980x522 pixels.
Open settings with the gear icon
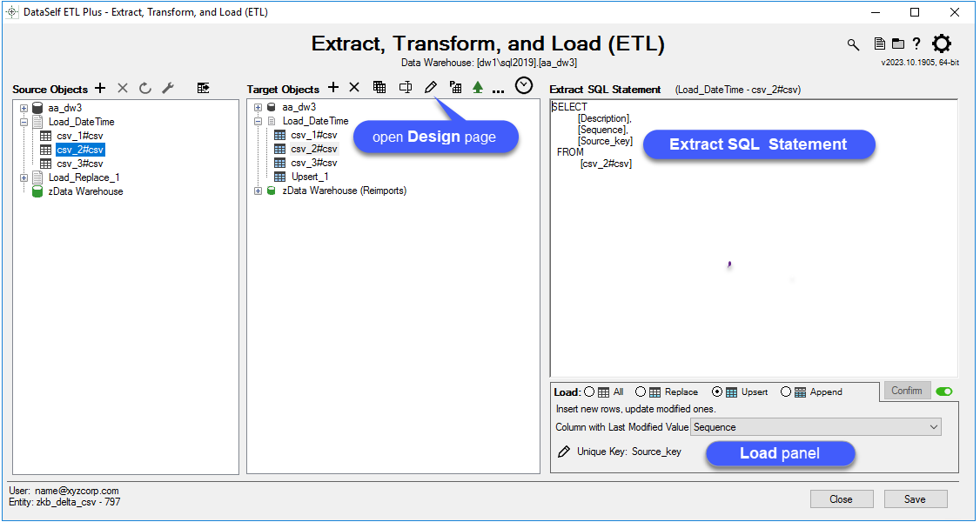tap(942, 43)
